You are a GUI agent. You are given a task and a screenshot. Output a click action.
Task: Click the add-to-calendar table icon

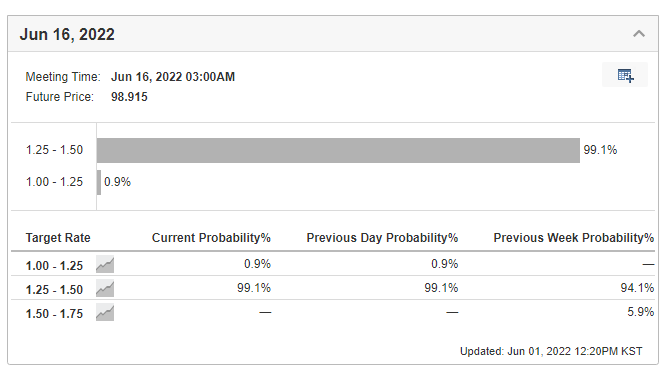625,75
